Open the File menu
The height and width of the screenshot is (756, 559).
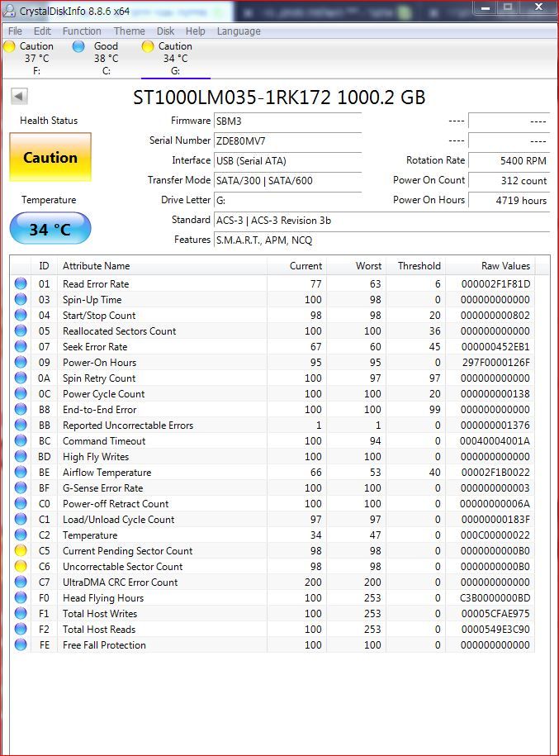[x=15, y=31]
